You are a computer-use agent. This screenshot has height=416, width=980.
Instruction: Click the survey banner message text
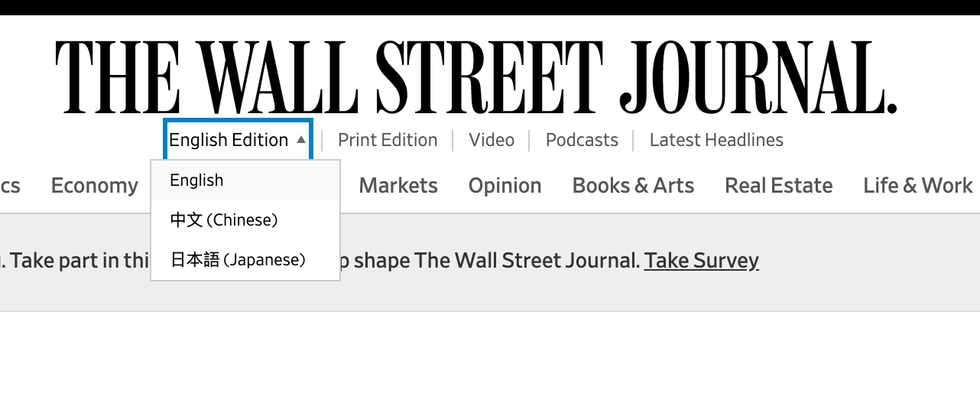click(489, 261)
